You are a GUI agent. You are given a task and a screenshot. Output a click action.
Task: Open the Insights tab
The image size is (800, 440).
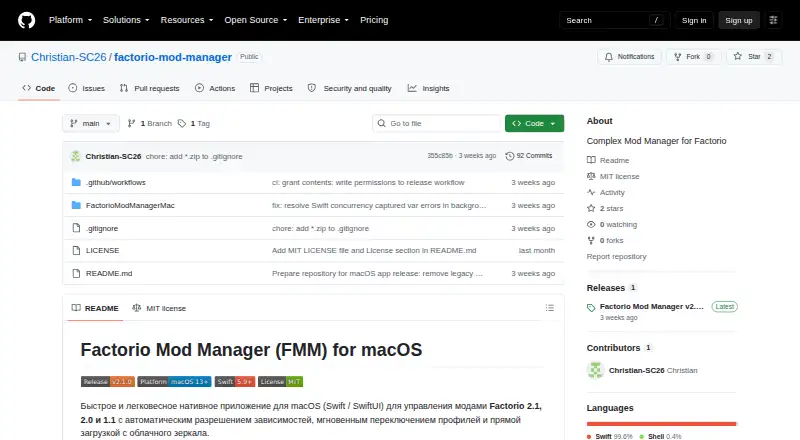click(x=429, y=88)
